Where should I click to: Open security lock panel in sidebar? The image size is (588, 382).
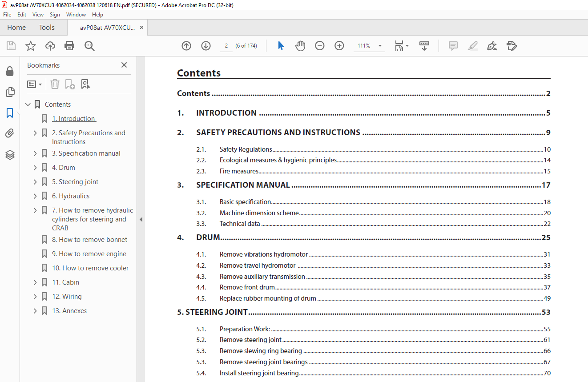pyautogui.click(x=10, y=71)
